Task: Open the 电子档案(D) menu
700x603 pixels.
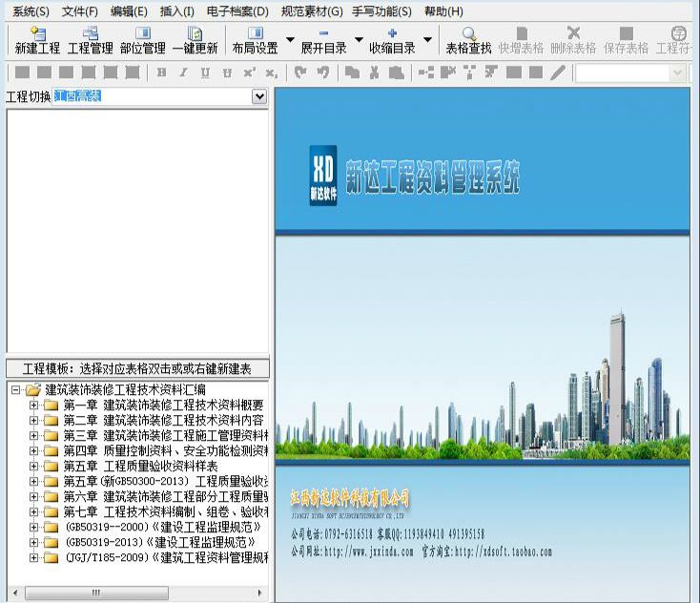Action: click(237, 11)
